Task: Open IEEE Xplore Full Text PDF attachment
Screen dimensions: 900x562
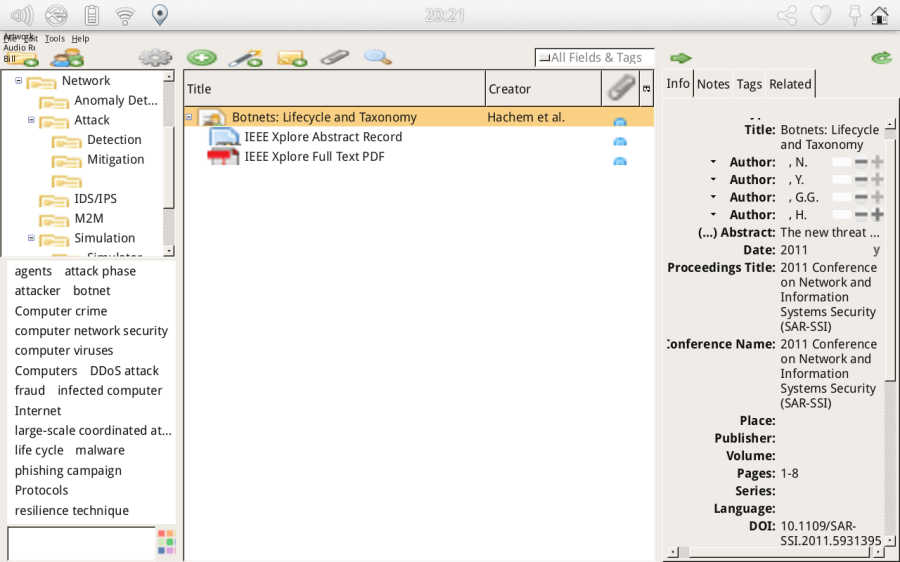Action: (314, 157)
